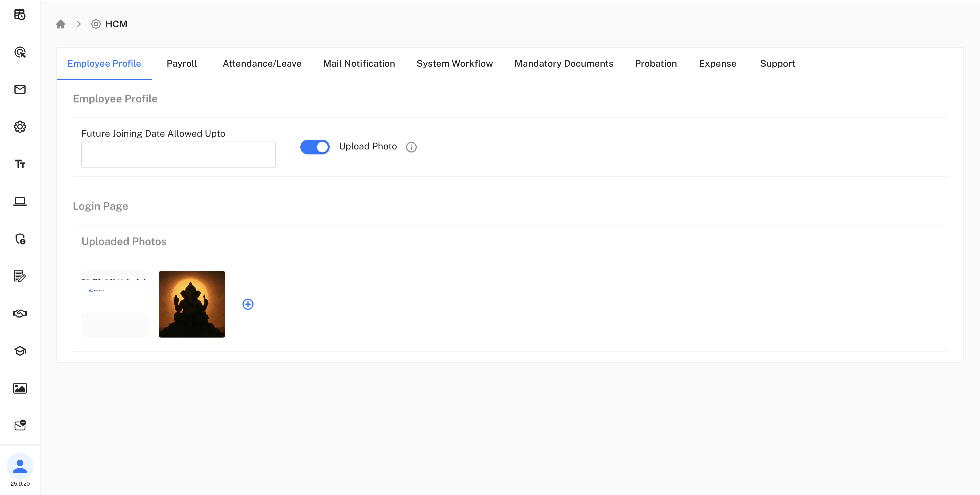Select the security shield icon in sidebar

[20, 239]
